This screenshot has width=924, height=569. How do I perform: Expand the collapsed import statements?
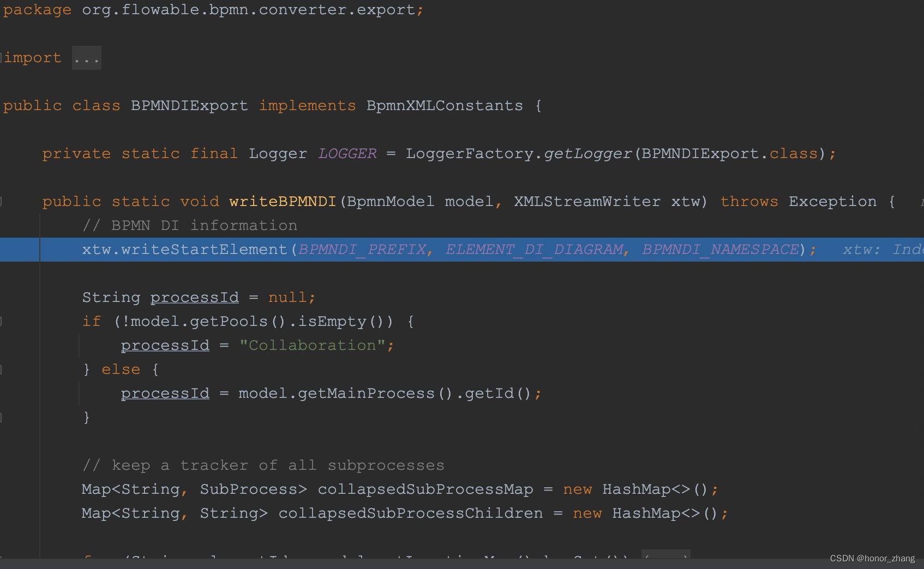point(86,57)
